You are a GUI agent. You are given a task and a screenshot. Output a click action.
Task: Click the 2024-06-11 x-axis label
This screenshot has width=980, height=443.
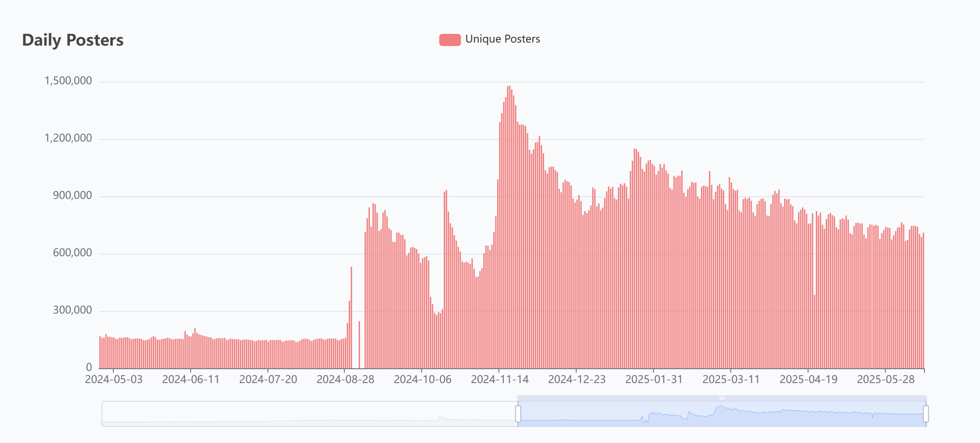pyautogui.click(x=191, y=380)
